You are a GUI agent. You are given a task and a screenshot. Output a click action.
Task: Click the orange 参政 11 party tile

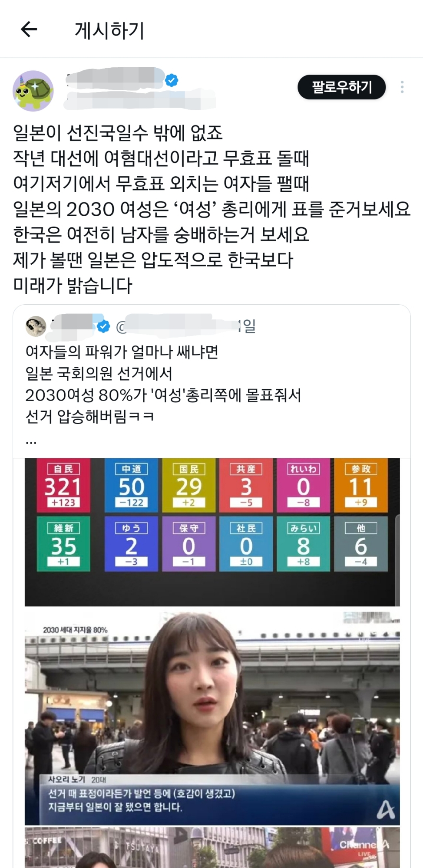click(x=361, y=485)
